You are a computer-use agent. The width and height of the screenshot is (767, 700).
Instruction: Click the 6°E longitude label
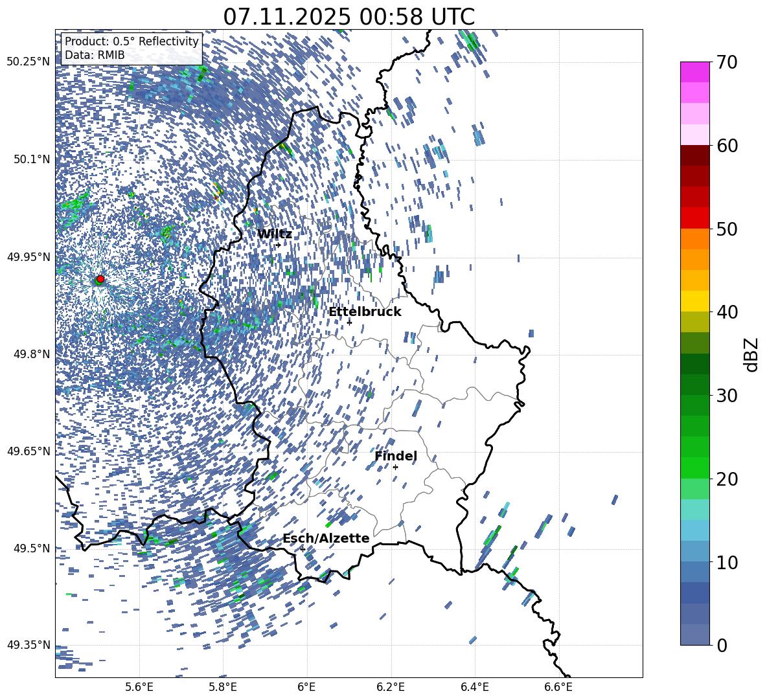[306, 687]
